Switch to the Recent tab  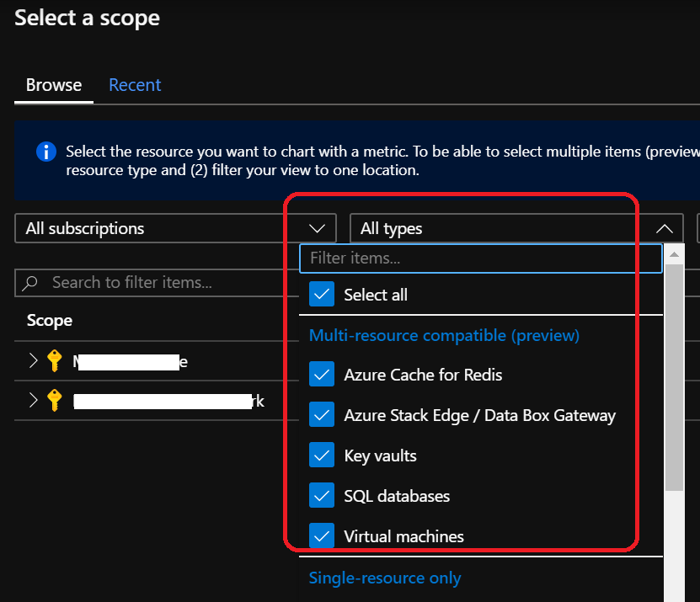(135, 85)
